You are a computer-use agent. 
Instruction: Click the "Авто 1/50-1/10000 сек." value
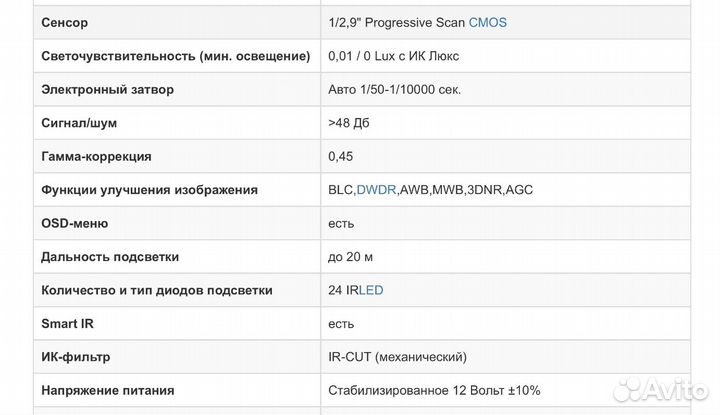click(394, 89)
